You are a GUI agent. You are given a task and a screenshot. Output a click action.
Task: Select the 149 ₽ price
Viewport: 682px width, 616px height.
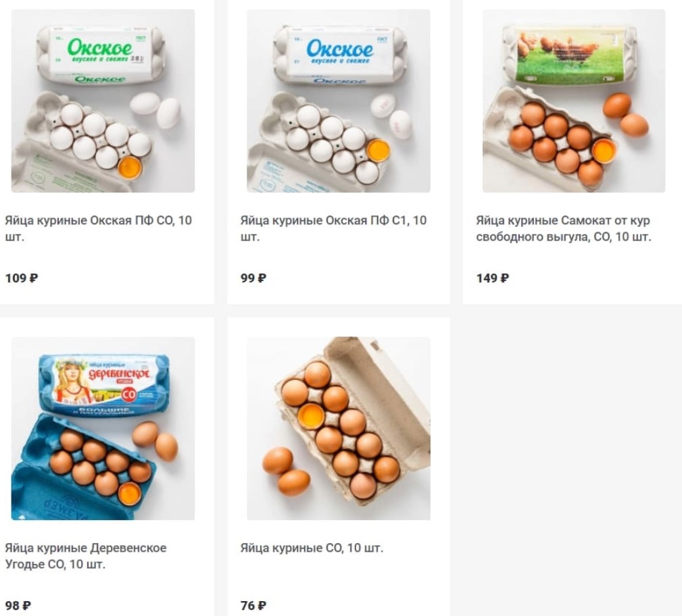pos(492,278)
